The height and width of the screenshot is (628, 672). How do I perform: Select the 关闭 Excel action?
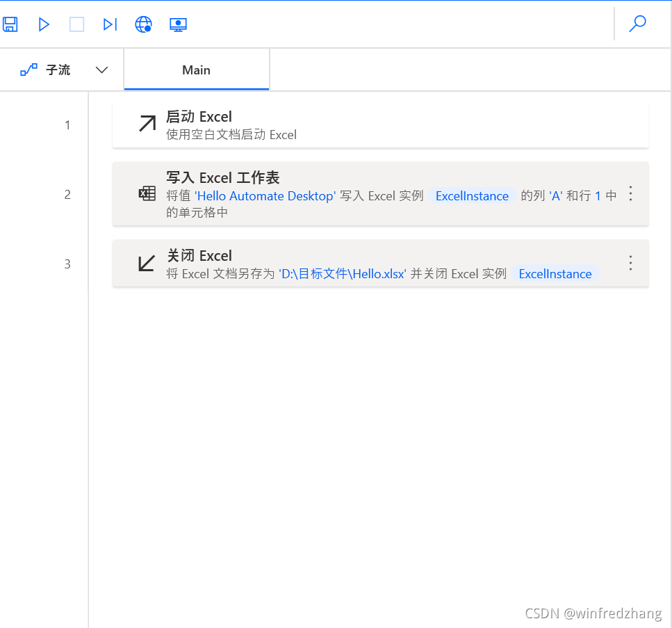[381, 264]
